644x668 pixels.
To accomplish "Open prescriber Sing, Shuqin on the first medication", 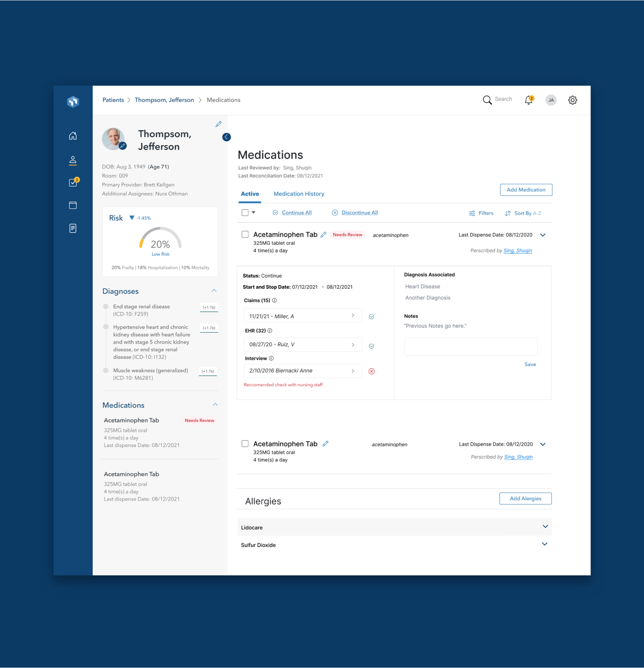I will point(518,251).
